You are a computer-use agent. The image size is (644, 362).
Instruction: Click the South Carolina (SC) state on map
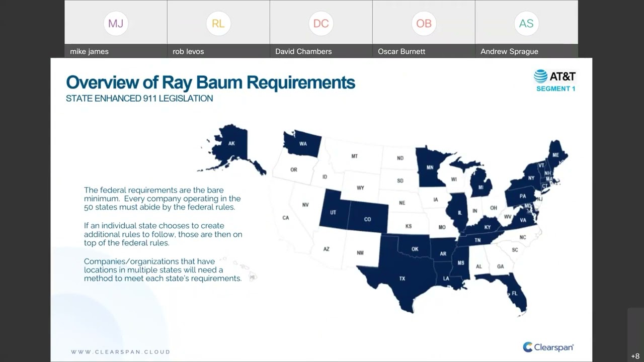coord(515,250)
